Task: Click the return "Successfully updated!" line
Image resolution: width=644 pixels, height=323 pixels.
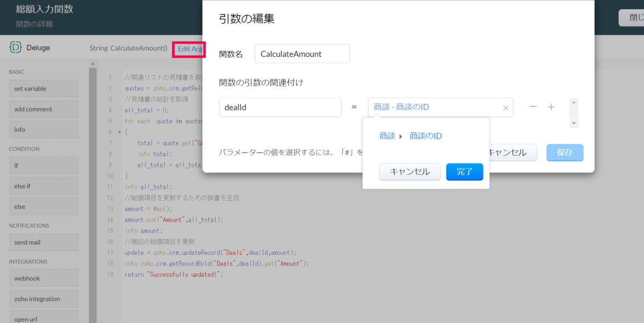Action: coord(173,274)
